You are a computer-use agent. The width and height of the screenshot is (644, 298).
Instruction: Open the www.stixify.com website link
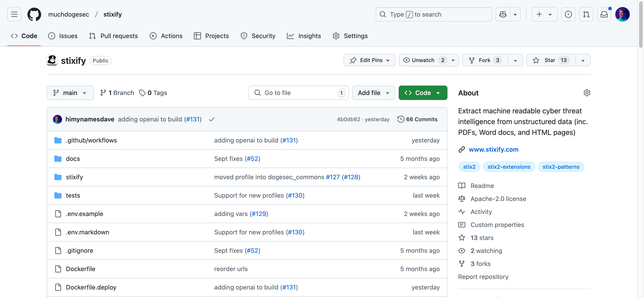493,149
